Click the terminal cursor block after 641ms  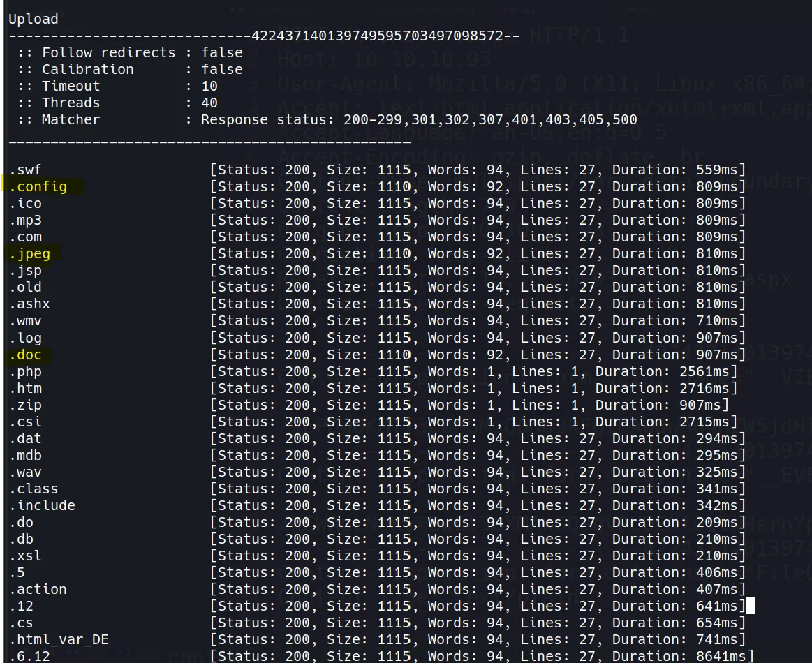pos(751,606)
